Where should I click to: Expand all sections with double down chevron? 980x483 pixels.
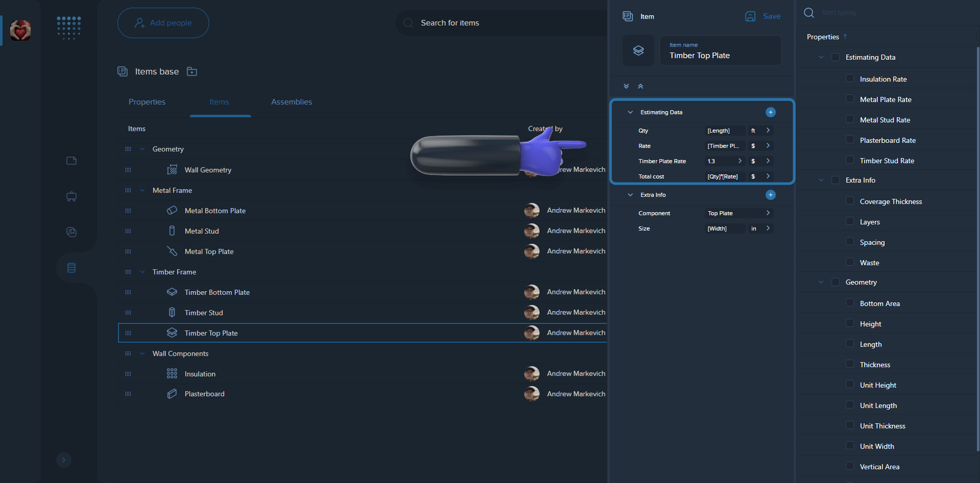(x=626, y=86)
